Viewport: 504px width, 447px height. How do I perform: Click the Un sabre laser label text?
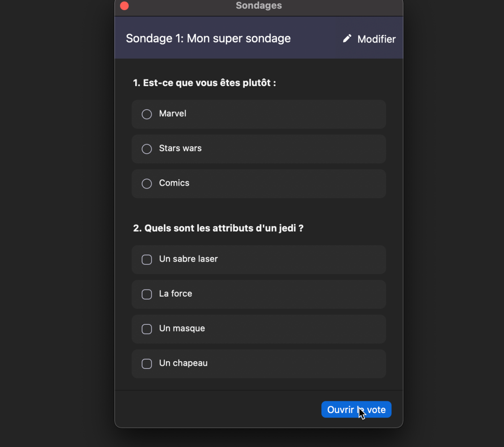189,259
